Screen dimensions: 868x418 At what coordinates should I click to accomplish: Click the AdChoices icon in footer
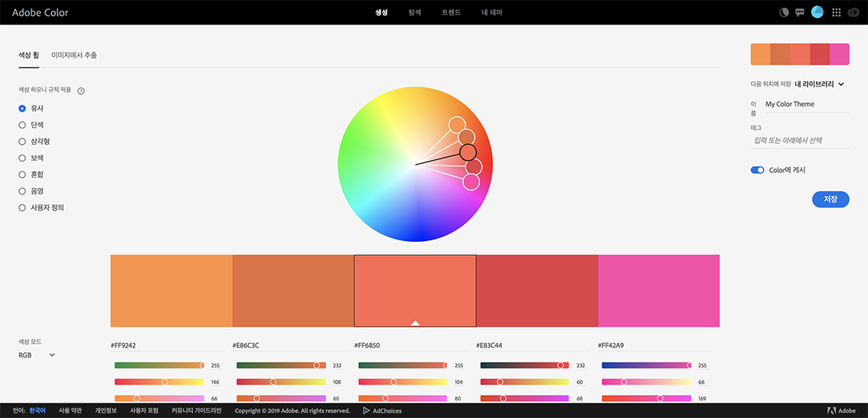tap(367, 411)
